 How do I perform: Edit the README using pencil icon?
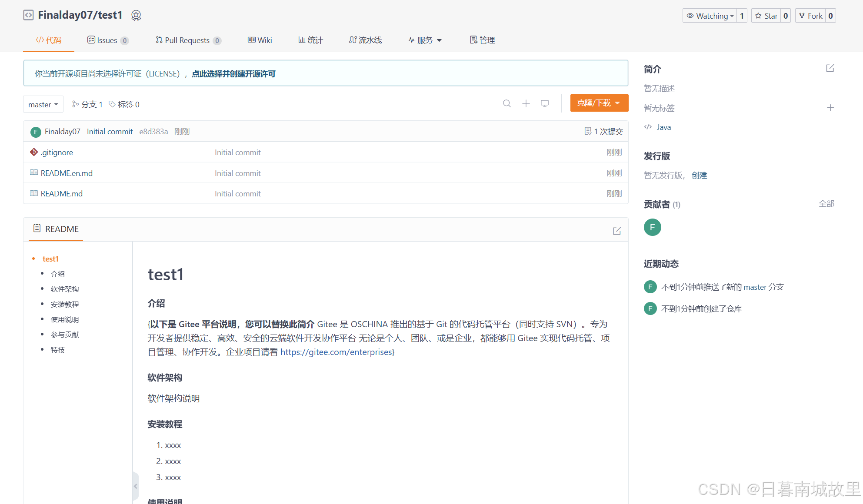click(616, 231)
